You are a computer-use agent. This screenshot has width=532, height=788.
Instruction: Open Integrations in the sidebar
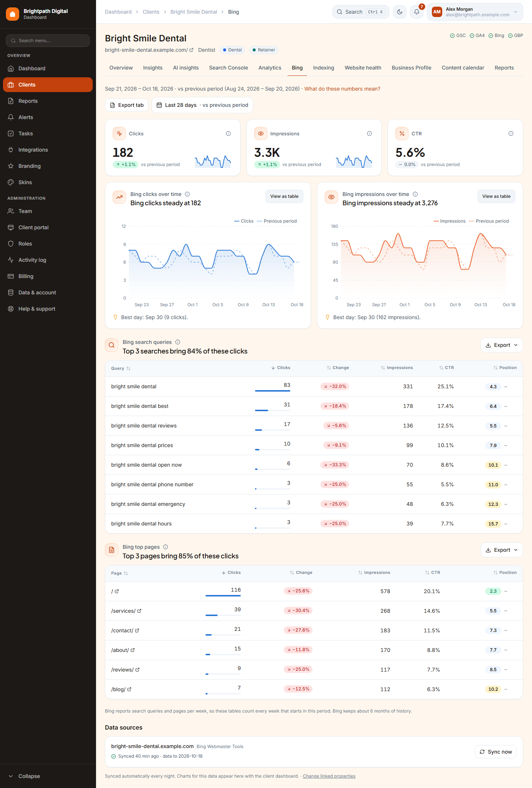point(48,150)
